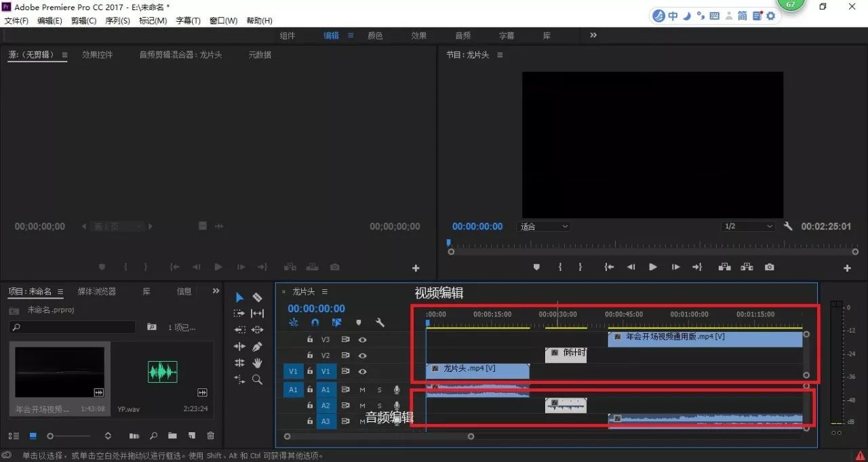This screenshot has height=462, width=868.
Task: Toggle V1 track targeting button
Action: pos(325,371)
